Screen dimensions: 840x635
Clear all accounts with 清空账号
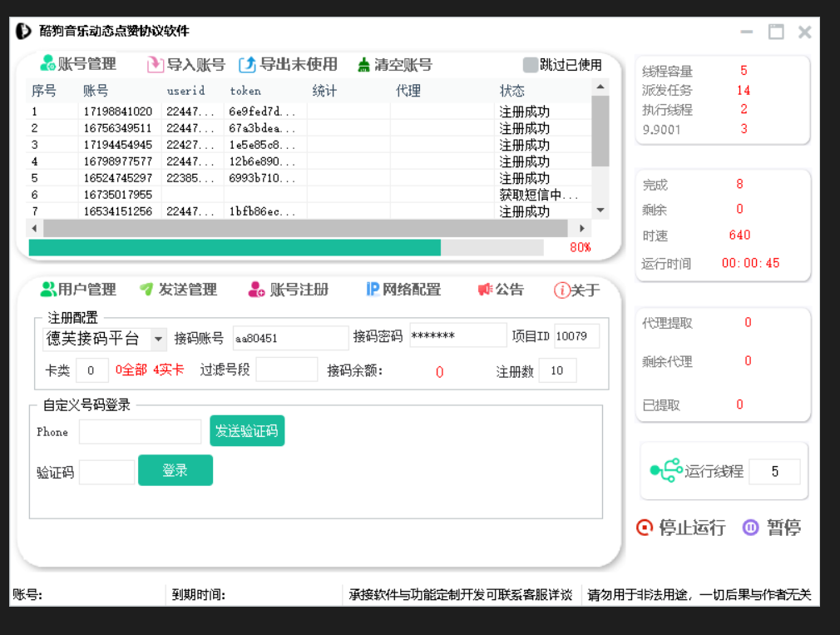[363, 65]
